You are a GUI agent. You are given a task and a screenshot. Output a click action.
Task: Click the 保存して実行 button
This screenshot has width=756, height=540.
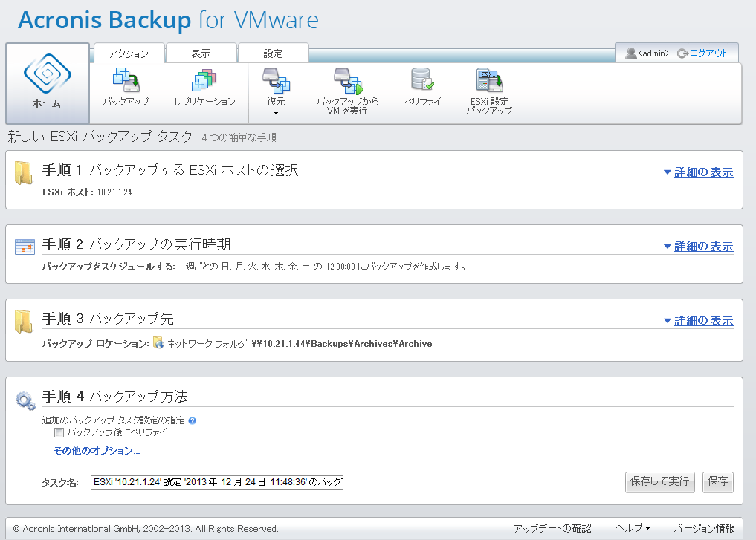[659, 481]
